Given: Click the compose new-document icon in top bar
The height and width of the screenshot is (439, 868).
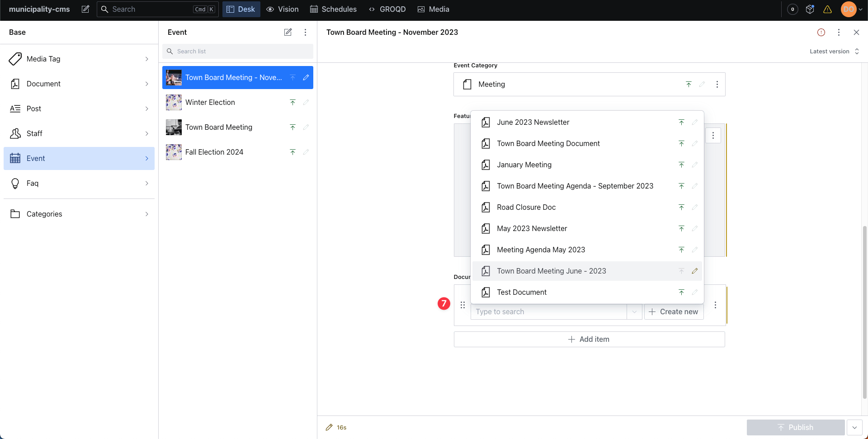Looking at the screenshot, I should click(x=85, y=9).
